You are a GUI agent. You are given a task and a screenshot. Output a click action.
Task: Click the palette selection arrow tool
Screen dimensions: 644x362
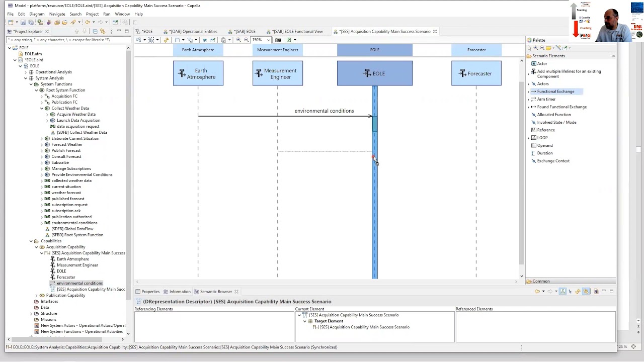(x=529, y=48)
